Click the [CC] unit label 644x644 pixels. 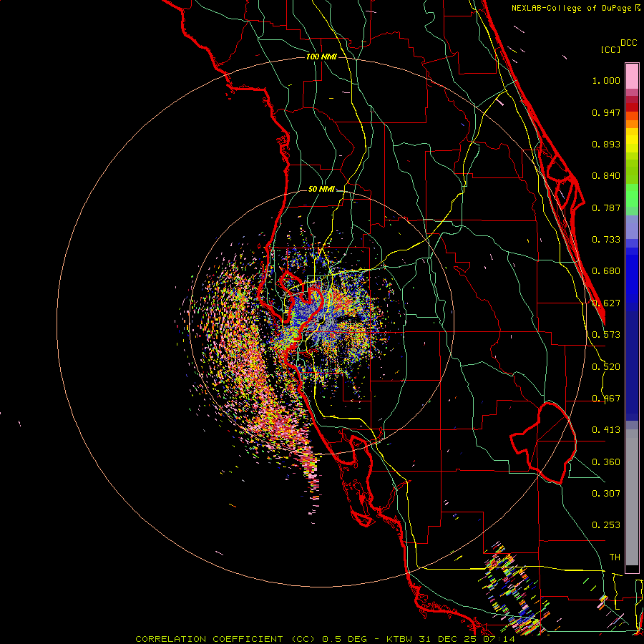pos(610,49)
